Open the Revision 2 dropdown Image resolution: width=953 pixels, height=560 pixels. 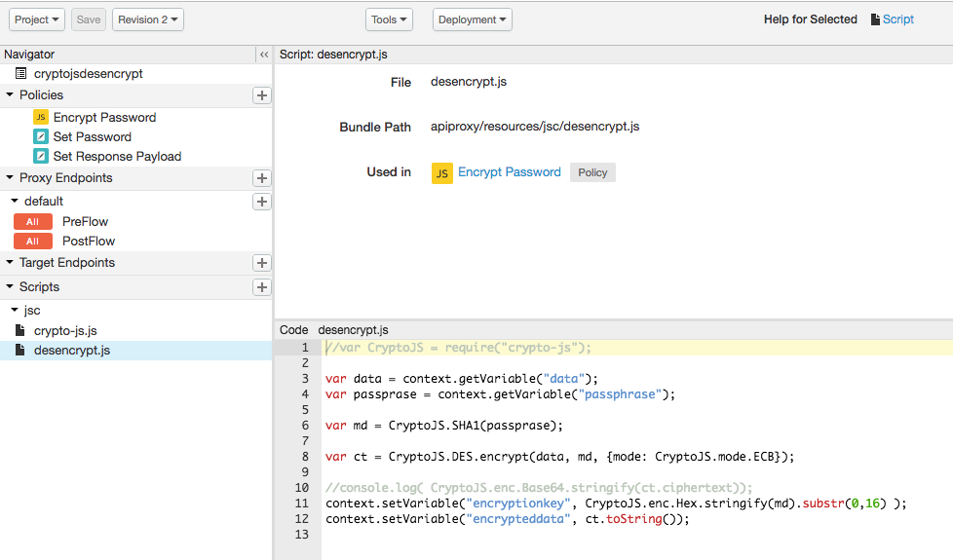point(148,19)
